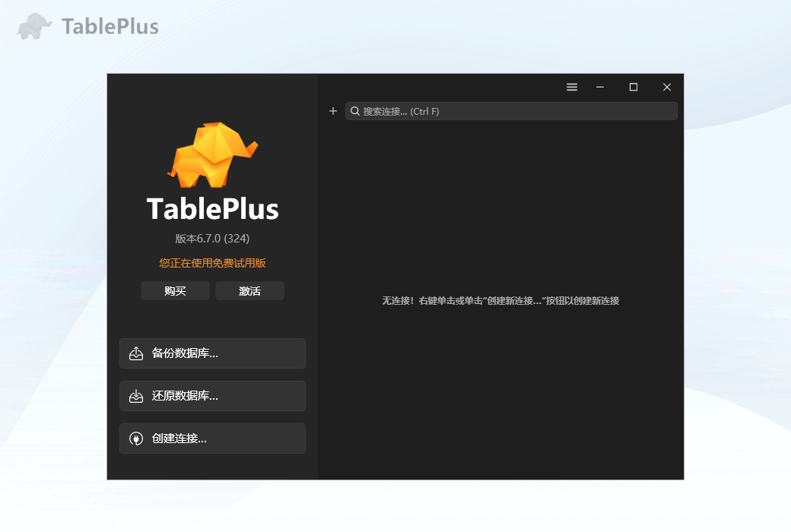Click the version text 版本6.7.0 (324)
Image resolution: width=791 pixels, height=532 pixels.
click(212, 238)
